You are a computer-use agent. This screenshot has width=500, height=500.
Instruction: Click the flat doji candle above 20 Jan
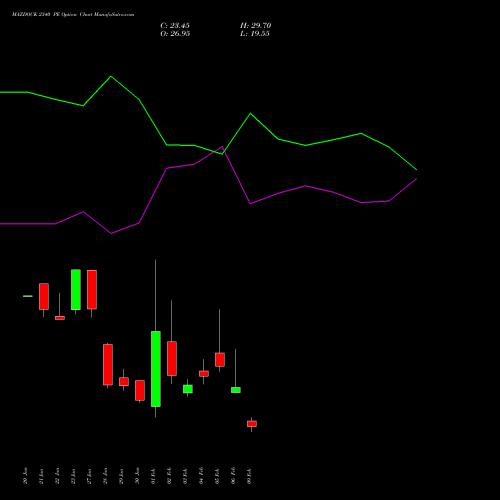28,296
